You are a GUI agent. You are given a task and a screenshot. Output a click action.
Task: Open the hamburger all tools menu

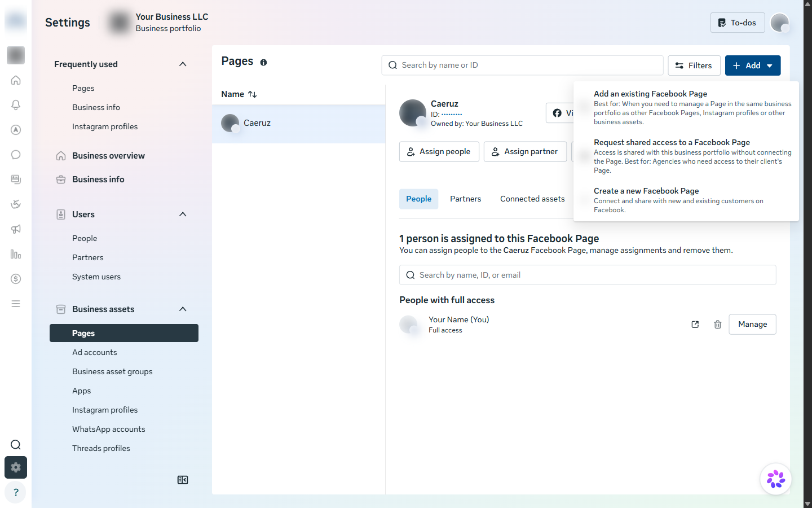click(16, 304)
